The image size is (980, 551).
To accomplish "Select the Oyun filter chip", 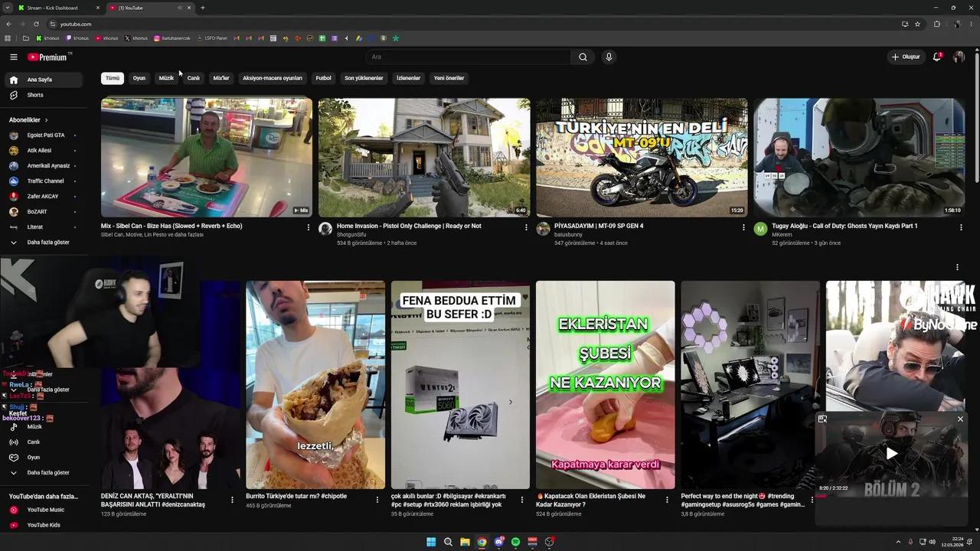I will pyautogui.click(x=139, y=78).
